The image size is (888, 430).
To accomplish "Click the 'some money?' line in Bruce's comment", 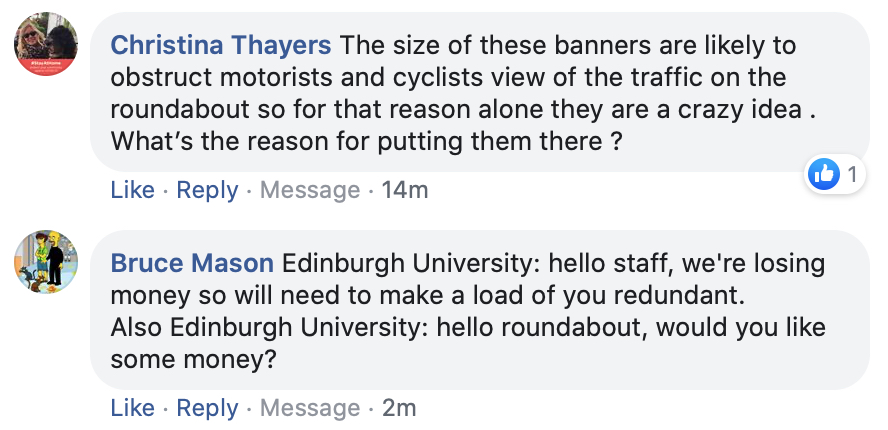I will point(193,360).
